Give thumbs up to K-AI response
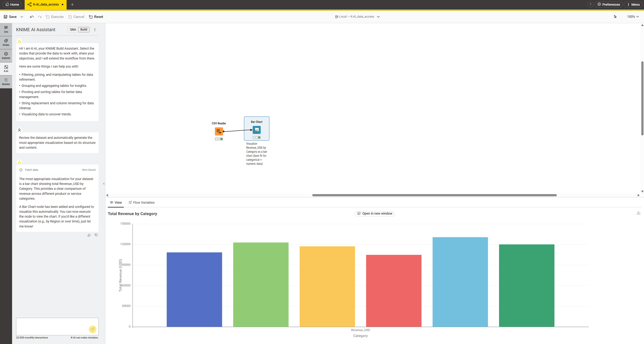This screenshot has width=644, height=344. [x=89, y=235]
